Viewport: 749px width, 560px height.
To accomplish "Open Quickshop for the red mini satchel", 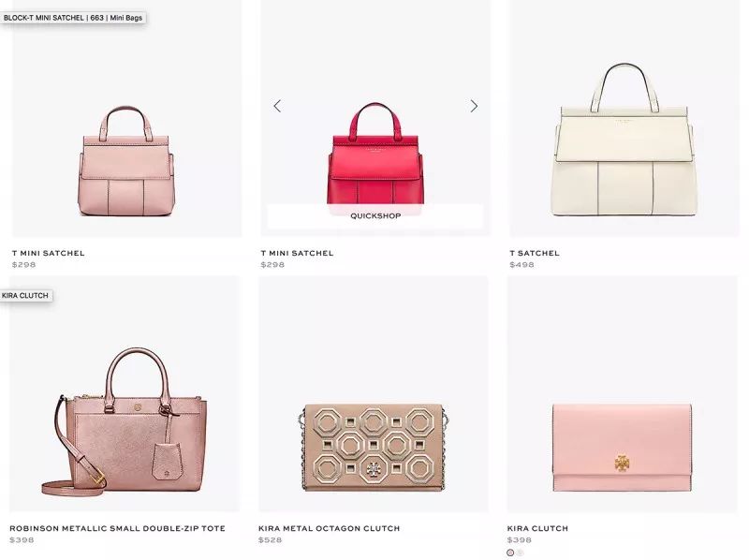I will tap(375, 216).
